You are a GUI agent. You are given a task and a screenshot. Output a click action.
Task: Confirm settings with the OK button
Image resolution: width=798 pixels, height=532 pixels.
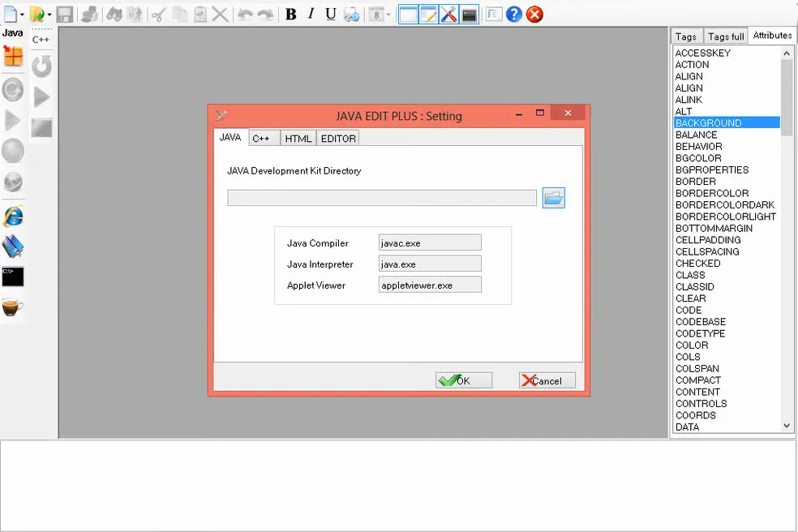pos(463,380)
